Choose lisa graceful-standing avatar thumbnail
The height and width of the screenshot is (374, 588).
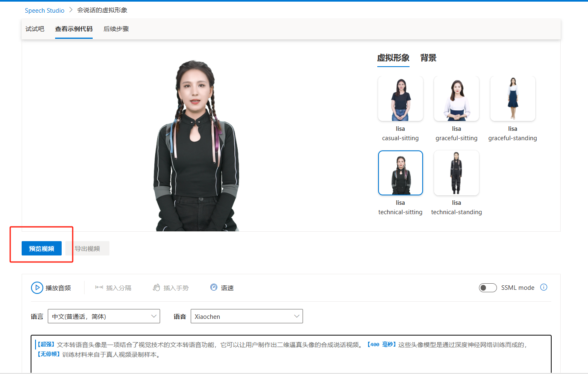click(513, 99)
